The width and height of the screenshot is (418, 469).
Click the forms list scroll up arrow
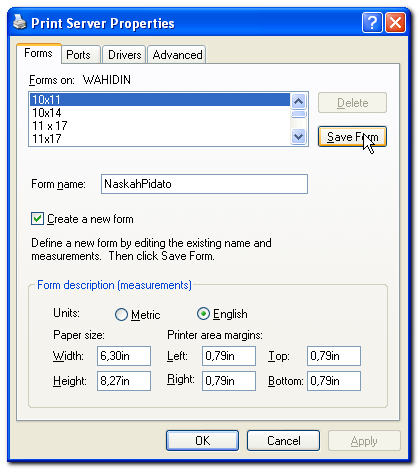click(298, 101)
